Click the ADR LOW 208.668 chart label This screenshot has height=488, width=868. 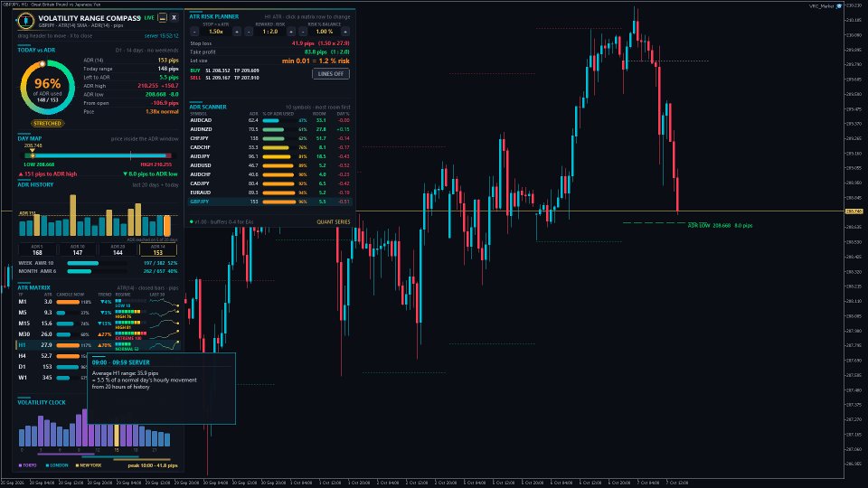(720, 226)
